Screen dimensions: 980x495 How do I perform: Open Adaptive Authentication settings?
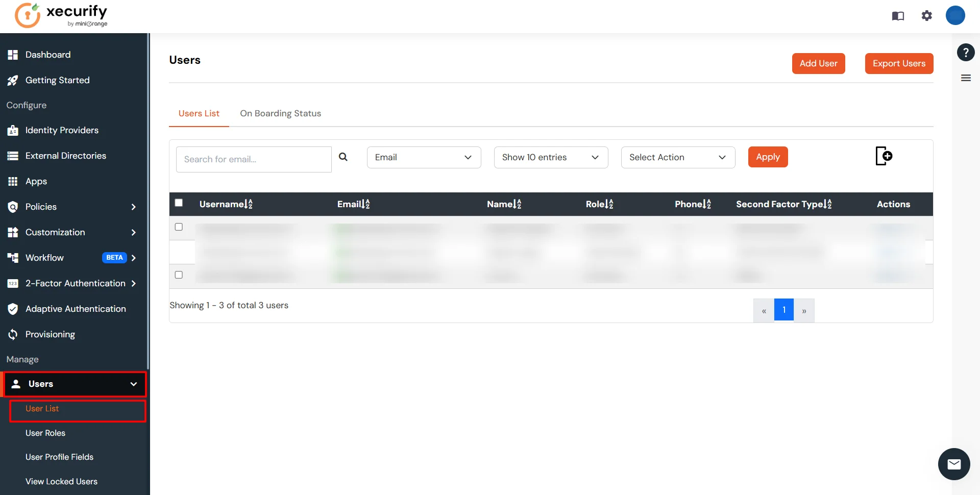76,309
